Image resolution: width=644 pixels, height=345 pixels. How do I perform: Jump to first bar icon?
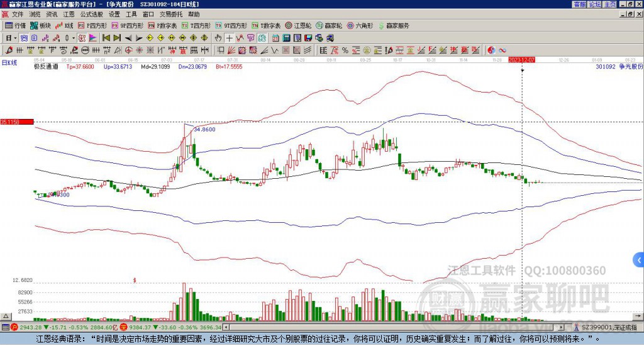(106, 38)
